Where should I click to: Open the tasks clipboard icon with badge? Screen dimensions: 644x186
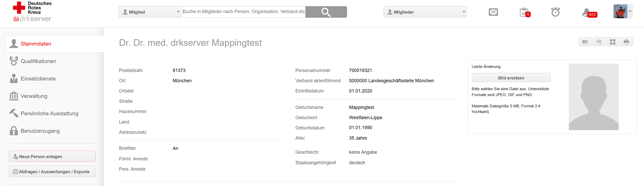pyautogui.click(x=524, y=12)
